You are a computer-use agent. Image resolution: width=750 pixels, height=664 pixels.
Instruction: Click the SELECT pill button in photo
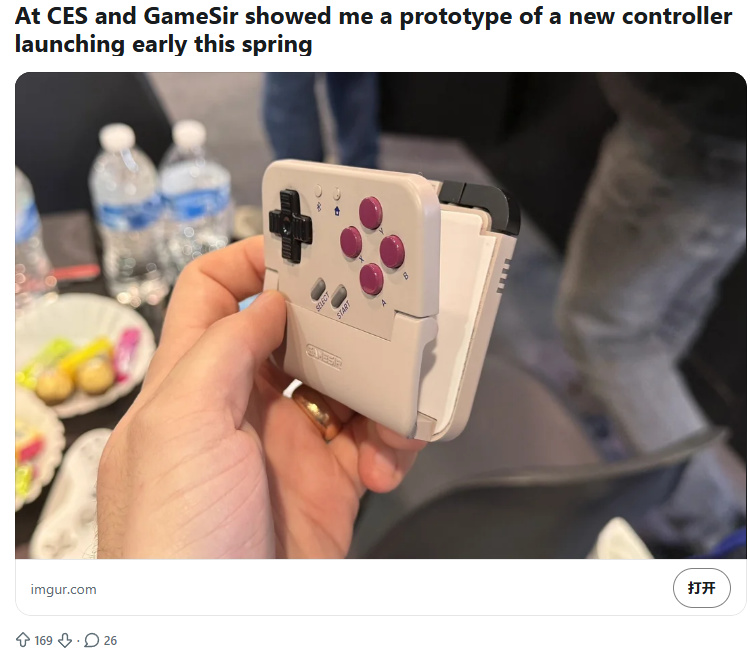click(318, 290)
